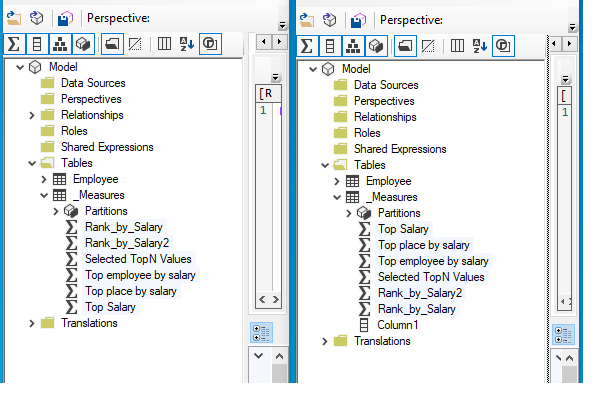This screenshot has width=616, height=397.
Task: Click the open model icon, left window
Action: tap(14, 18)
